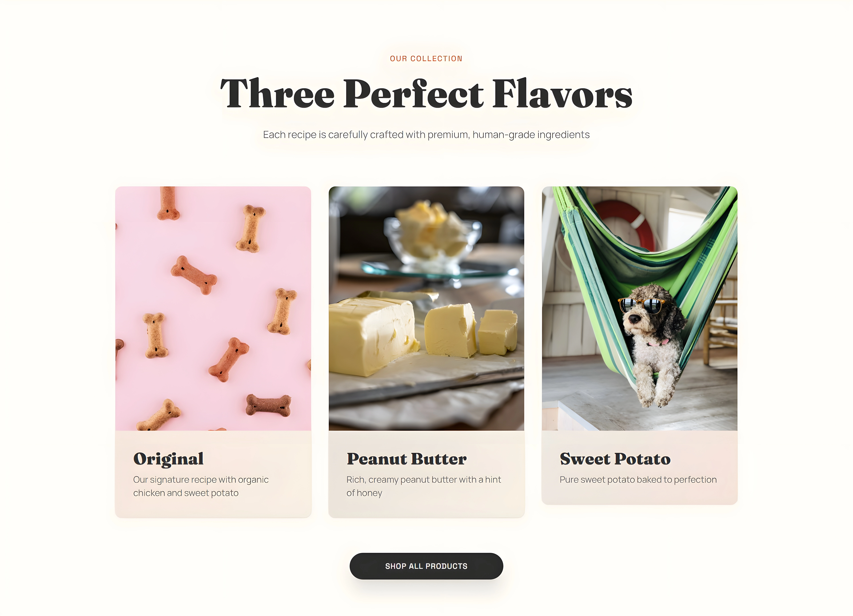Click the Original recipe description text
The width and height of the screenshot is (853, 616).
[201, 486]
